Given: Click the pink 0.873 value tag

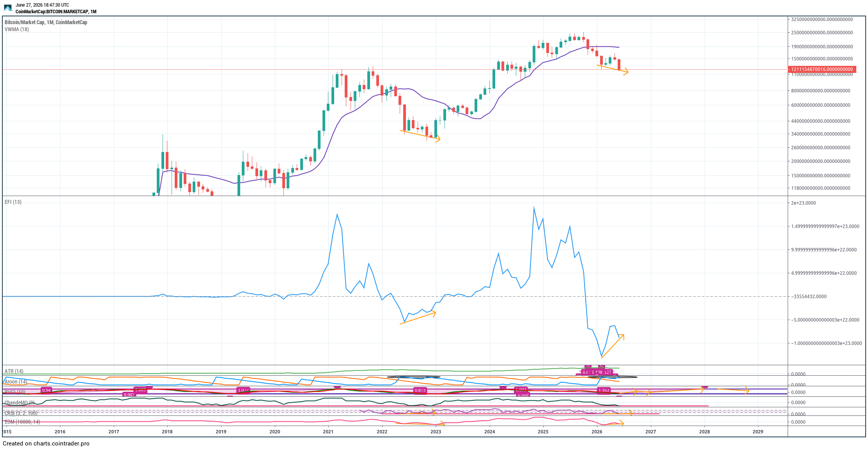Looking at the screenshot, I should (x=420, y=390).
